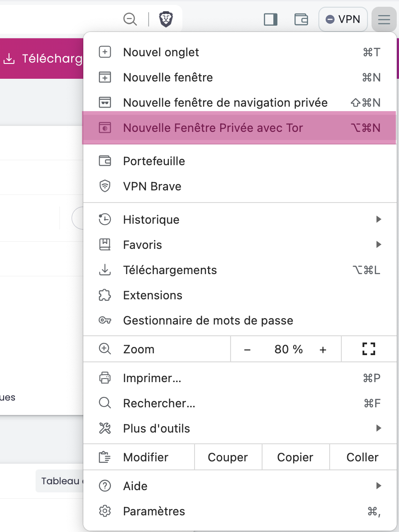
Task: Open the Brave Wallet toolbar icon
Action: (301, 19)
